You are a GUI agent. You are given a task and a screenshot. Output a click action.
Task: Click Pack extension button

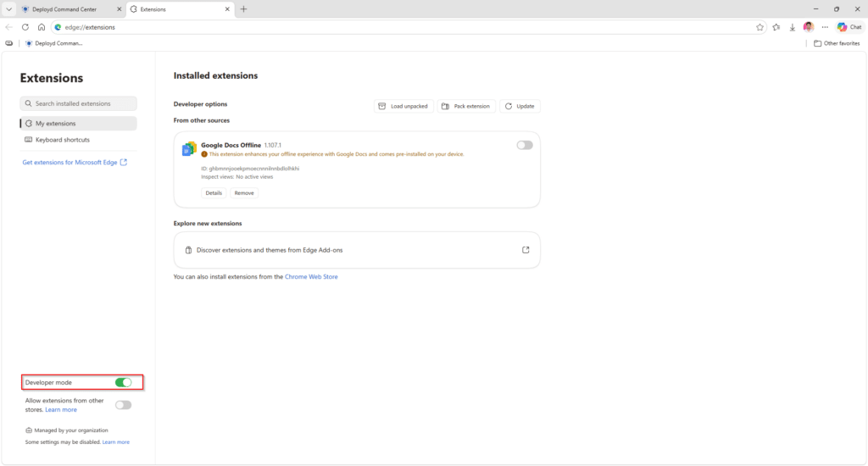(x=466, y=106)
